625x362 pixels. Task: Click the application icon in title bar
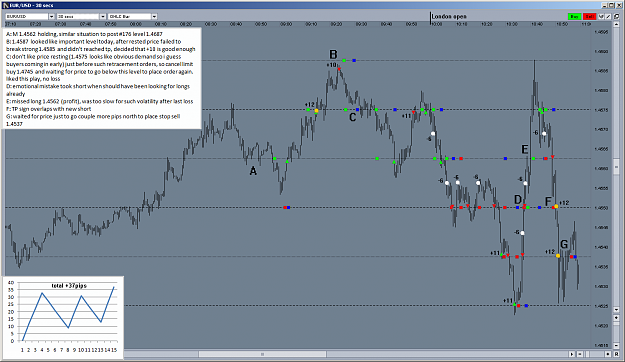pos(6,5)
